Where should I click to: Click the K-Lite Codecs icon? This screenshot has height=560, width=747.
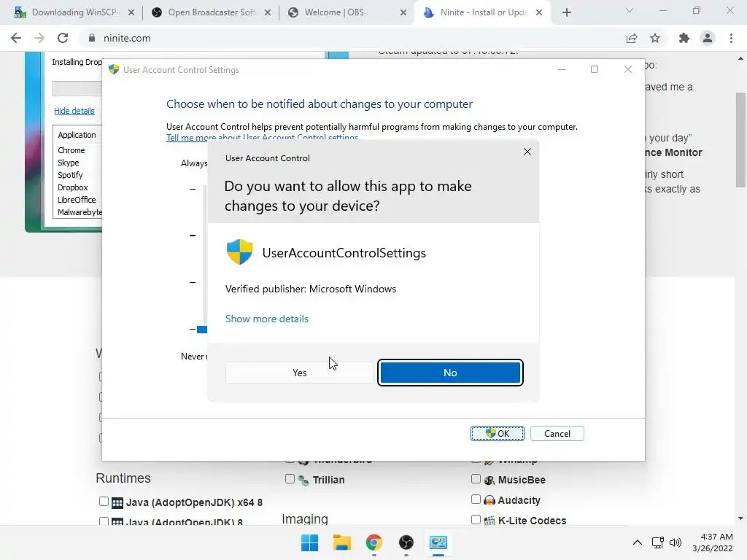tap(489, 521)
